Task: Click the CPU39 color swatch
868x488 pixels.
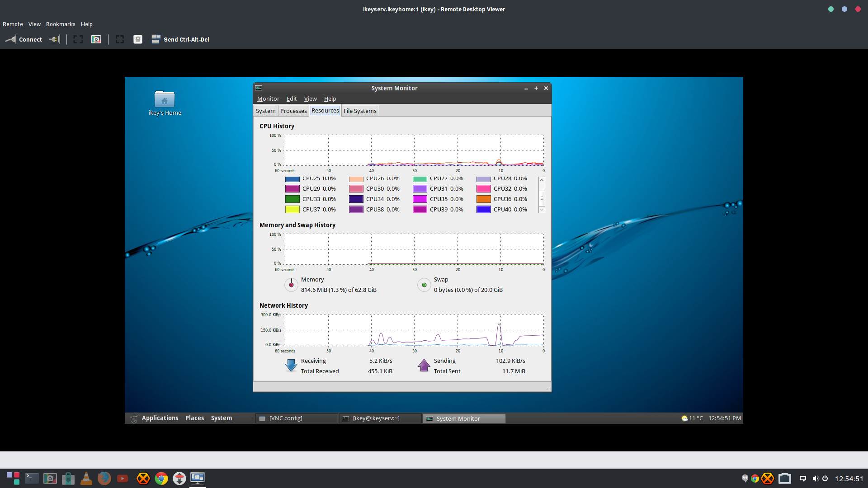Action: [420, 210]
